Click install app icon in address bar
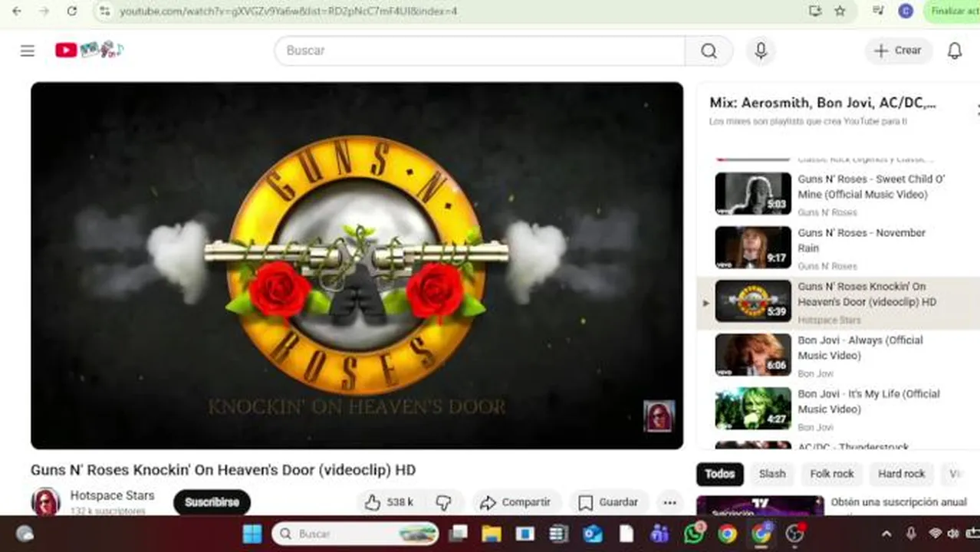The image size is (980, 552). tap(814, 11)
